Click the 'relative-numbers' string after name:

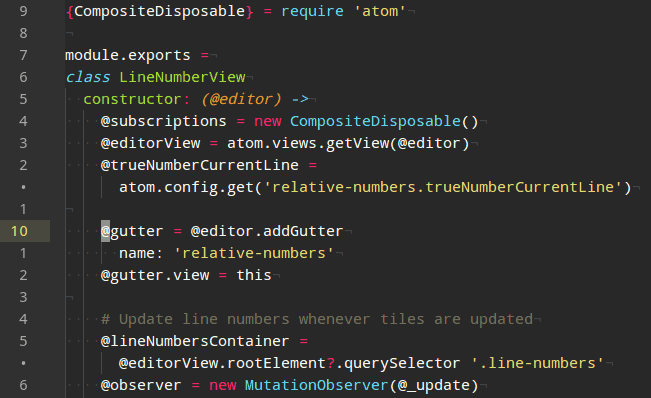(x=254, y=253)
